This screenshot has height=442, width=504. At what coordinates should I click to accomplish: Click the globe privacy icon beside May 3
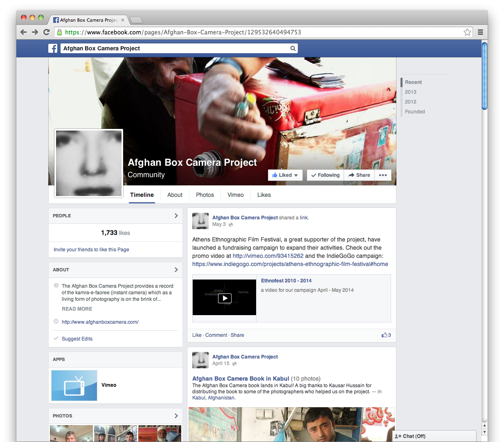231,225
